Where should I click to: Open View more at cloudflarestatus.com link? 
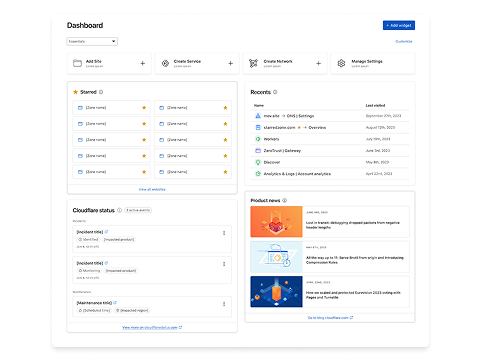(152, 327)
